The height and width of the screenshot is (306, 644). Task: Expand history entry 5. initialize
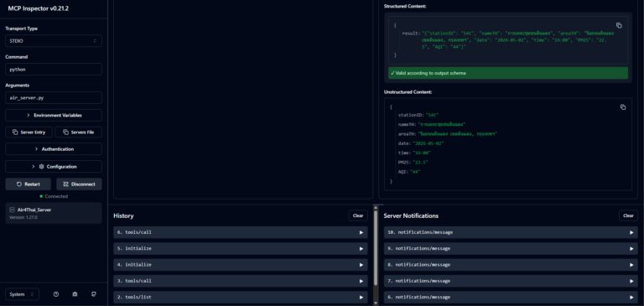coord(241,248)
